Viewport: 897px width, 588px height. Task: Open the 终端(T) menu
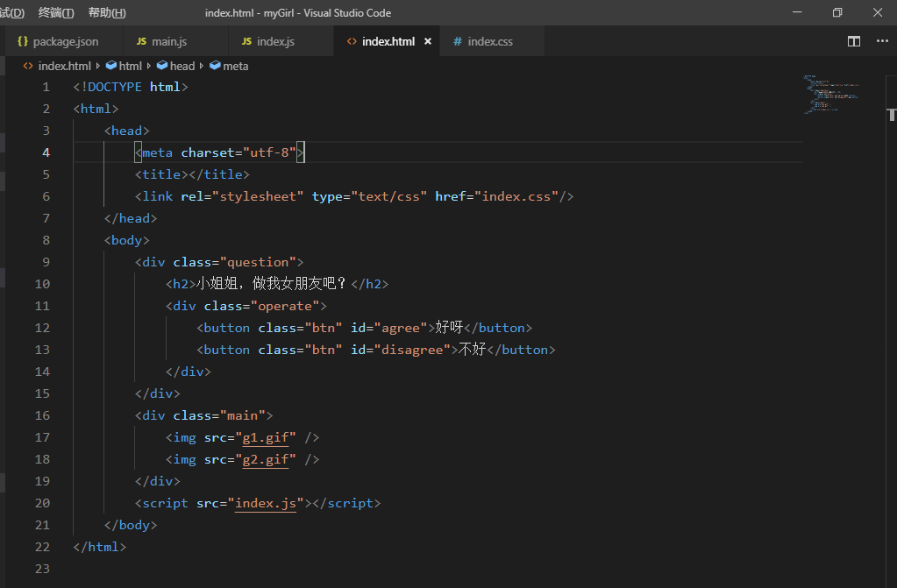click(56, 12)
